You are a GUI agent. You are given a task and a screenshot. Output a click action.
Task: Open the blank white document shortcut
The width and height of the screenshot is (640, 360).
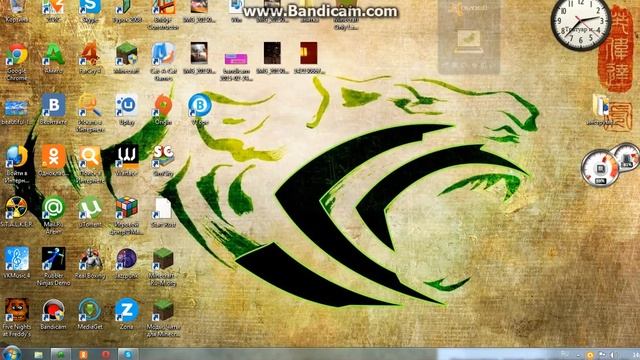163,208
